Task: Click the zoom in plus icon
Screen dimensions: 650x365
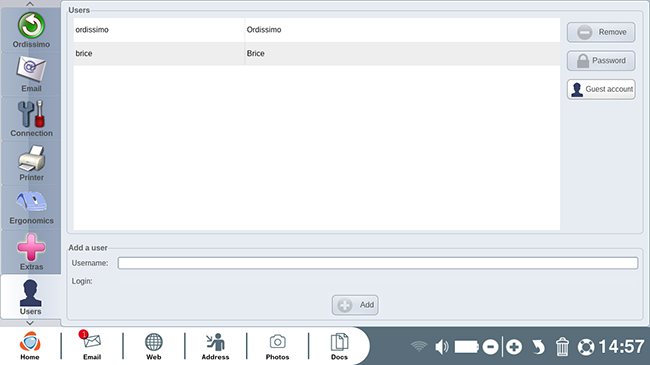Action: tap(514, 347)
